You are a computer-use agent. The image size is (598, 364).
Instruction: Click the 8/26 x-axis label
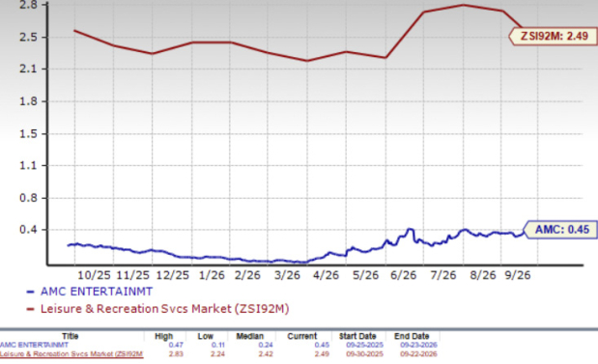(483, 275)
